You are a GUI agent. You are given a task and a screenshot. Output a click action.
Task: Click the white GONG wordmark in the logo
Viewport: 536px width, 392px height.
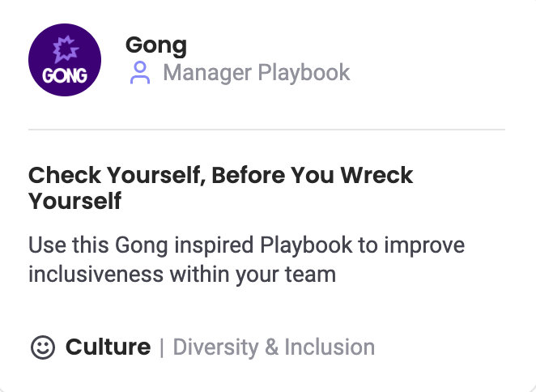[65, 77]
